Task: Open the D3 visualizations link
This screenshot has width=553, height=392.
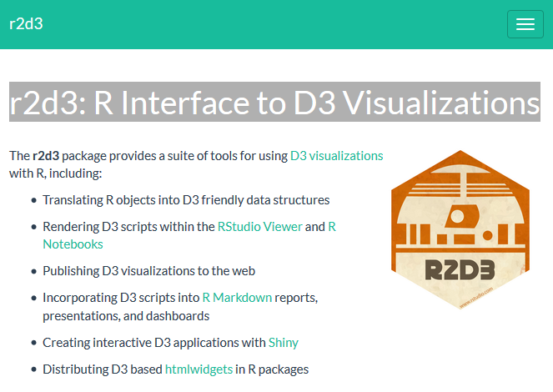Action: [x=336, y=156]
